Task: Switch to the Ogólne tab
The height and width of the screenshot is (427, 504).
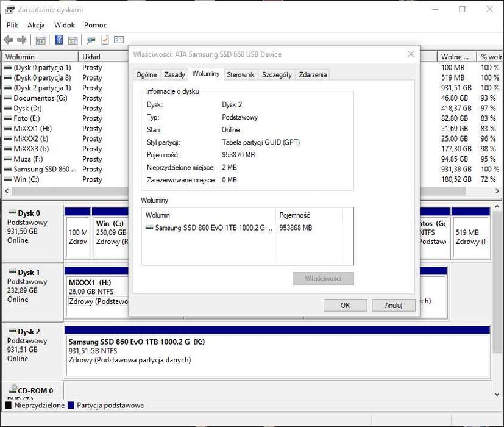Action: click(x=146, y=74)
